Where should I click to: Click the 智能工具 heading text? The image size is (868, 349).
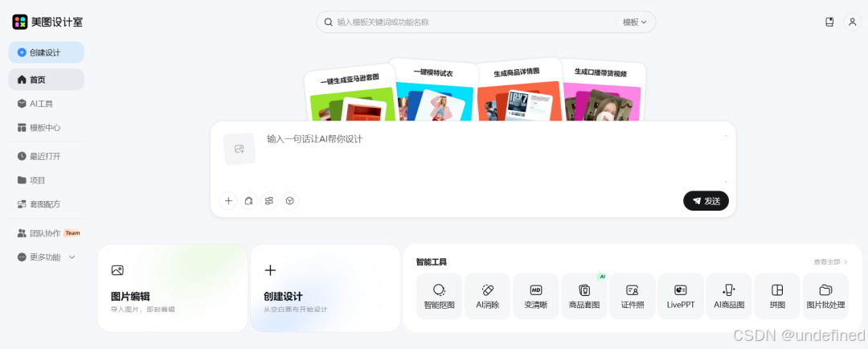click(x=432, y=261)
